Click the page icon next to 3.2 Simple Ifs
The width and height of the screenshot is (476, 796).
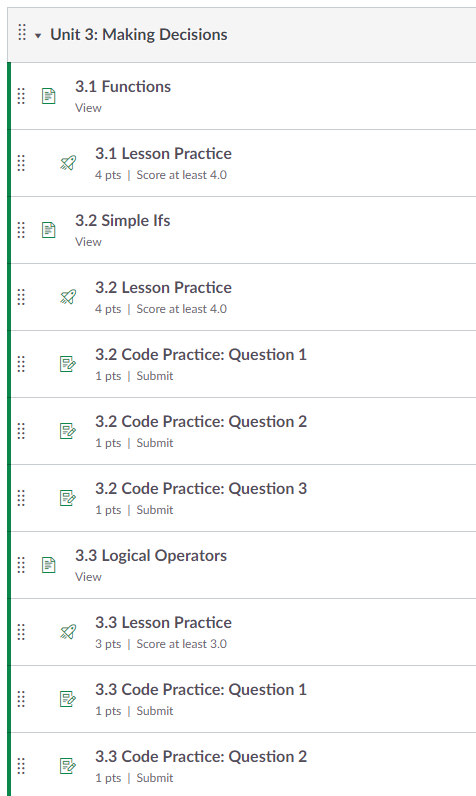(x=49, y=230)
